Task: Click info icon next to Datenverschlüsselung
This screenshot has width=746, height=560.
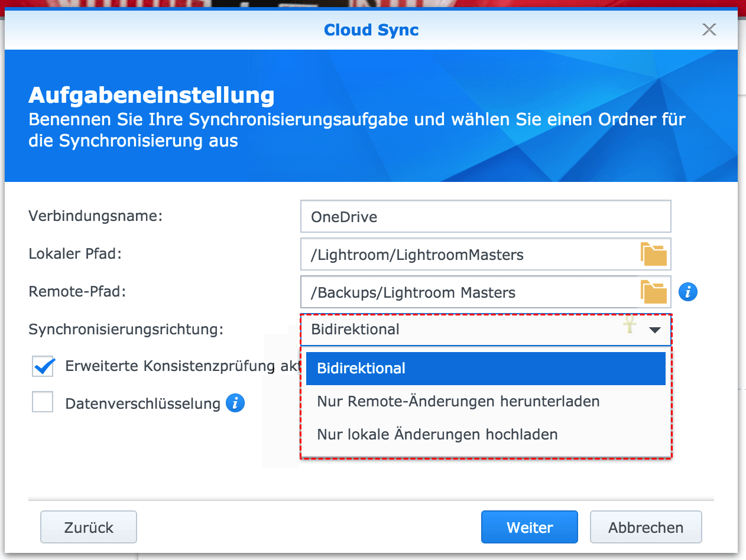Action: pos(235,403)
